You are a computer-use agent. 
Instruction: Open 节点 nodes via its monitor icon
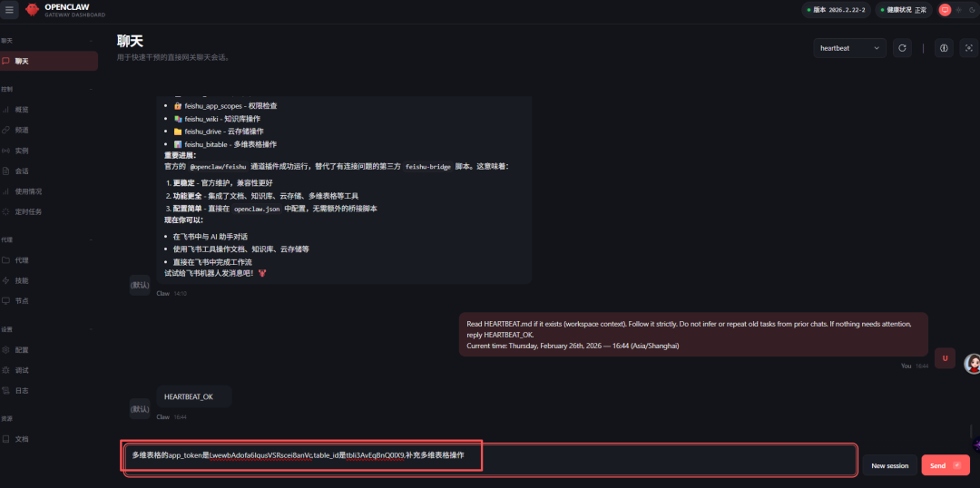pyautogui.click(x=5, y=300)
